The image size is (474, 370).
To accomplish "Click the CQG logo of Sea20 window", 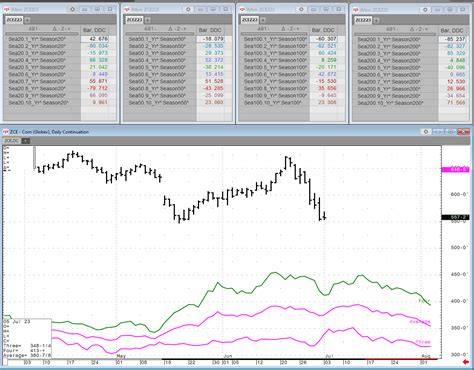I will point(6,10).
